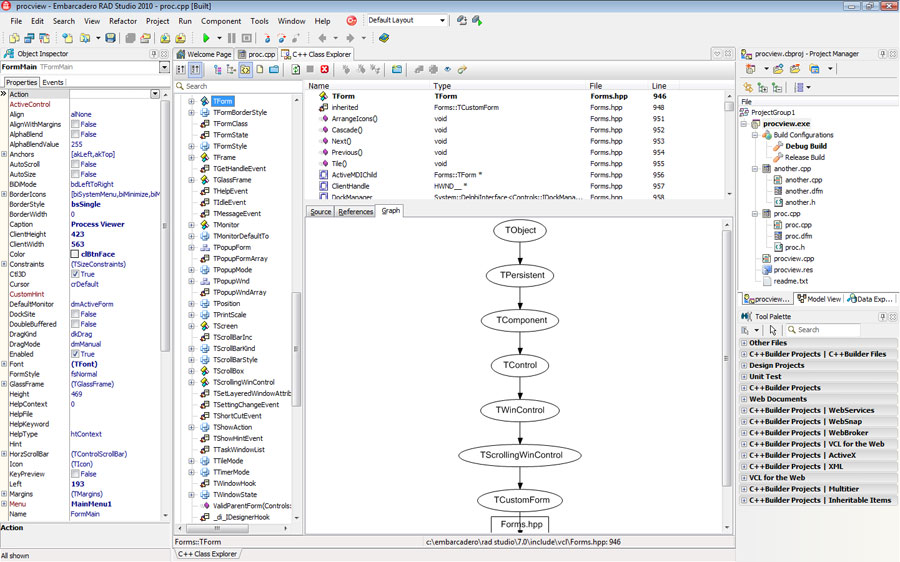The height and width of the screenshot is (562, 900).
Task: Click the Line column header
Action: [x=659, y=86]
